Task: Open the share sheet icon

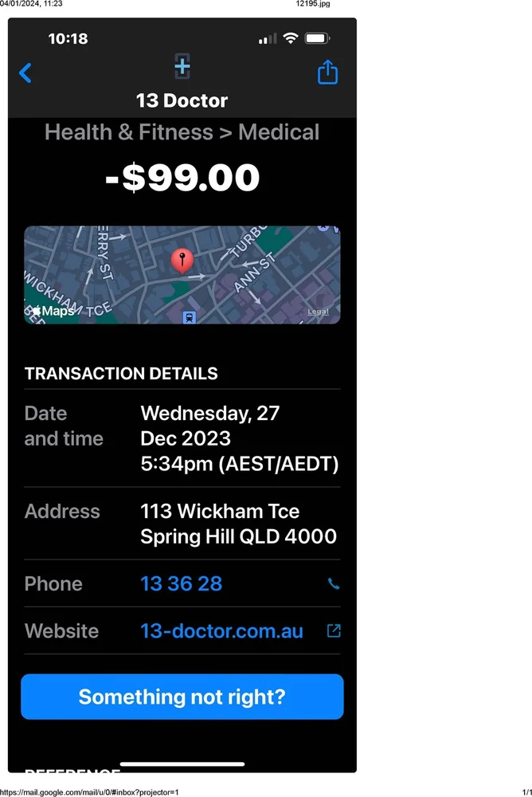Action: click(x=327, y=73)
